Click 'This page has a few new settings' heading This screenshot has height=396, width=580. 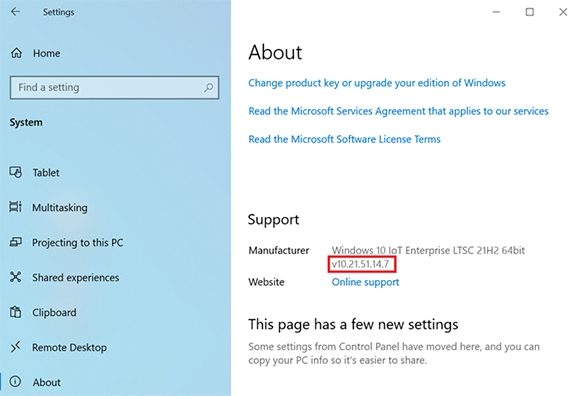353,325
